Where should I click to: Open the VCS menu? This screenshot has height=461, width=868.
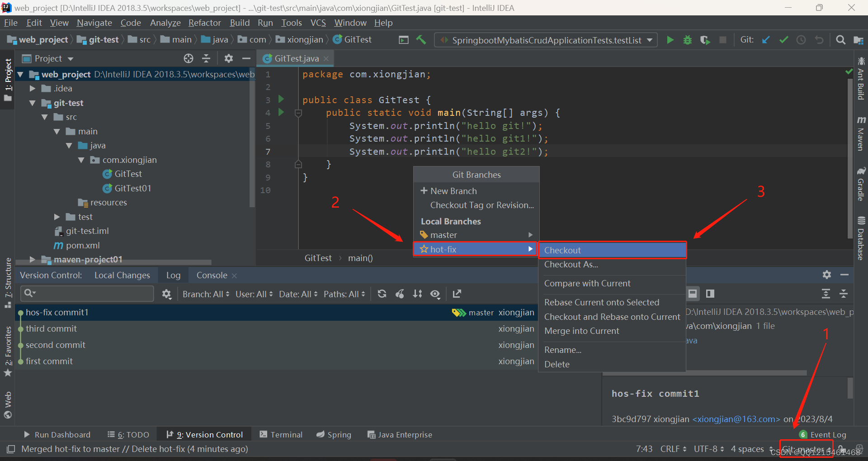[318, 23]
